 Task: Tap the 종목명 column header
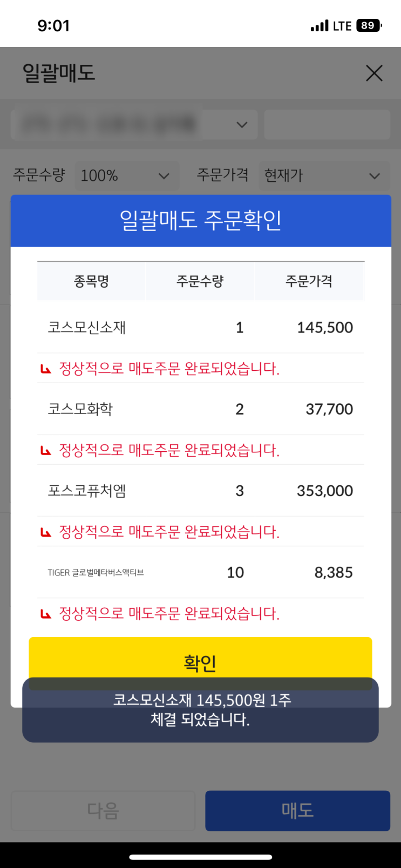pos(91,281)
